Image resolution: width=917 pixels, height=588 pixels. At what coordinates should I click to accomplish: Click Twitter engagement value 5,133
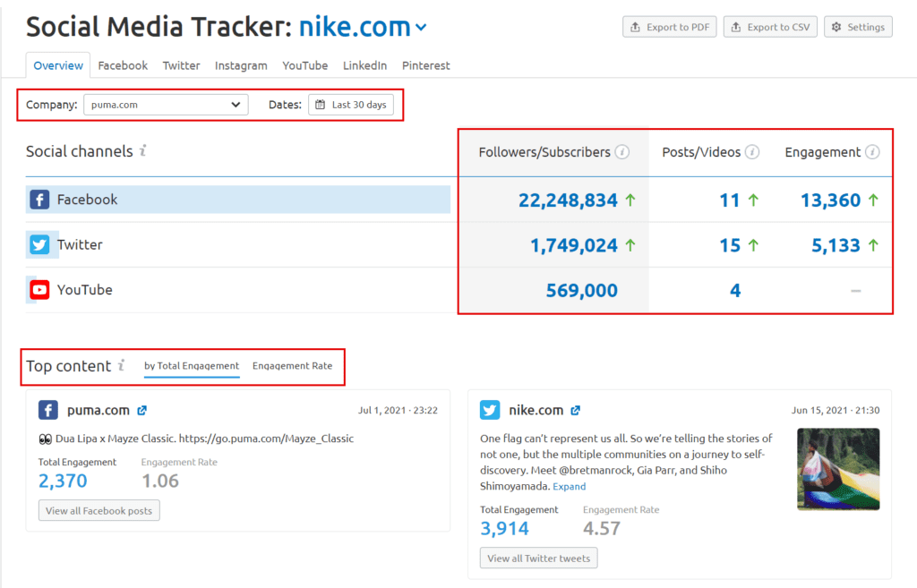pyautogui.click(x=836, y=245)
